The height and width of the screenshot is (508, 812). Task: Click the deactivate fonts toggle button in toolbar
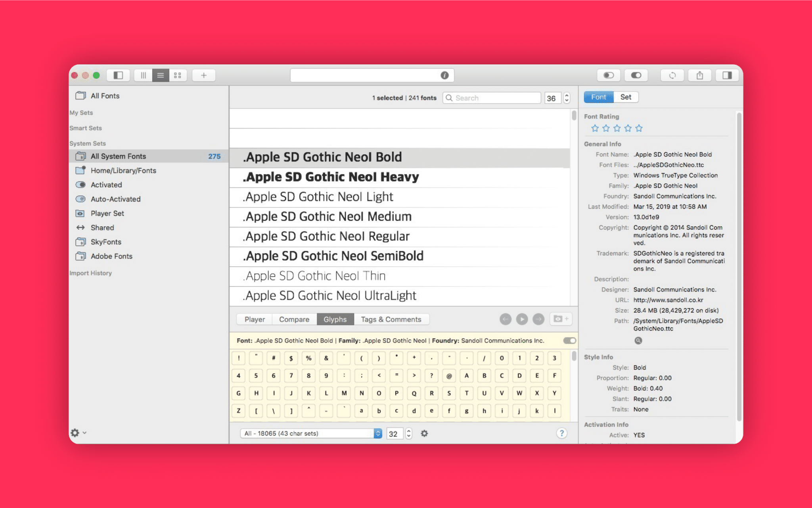point(609,75)
